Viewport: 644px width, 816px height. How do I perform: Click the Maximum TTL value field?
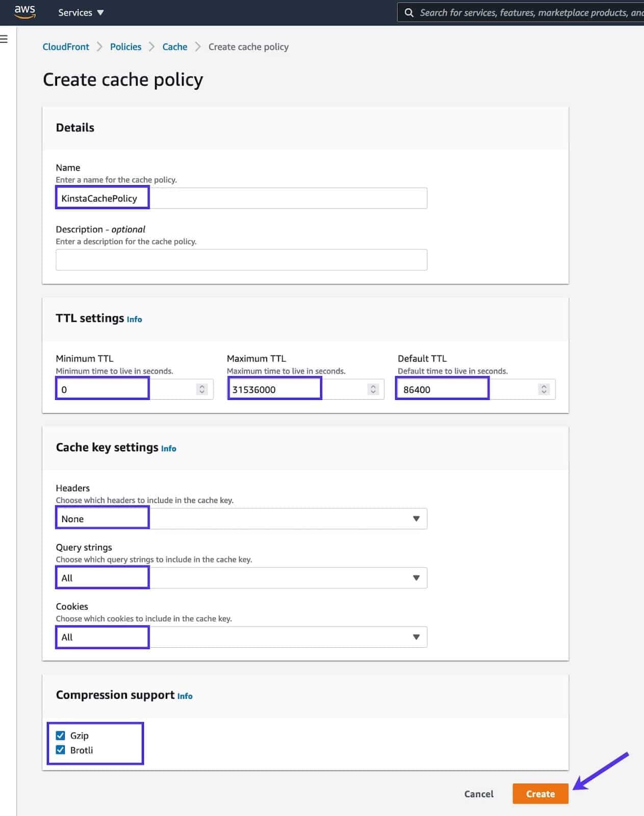305,389
